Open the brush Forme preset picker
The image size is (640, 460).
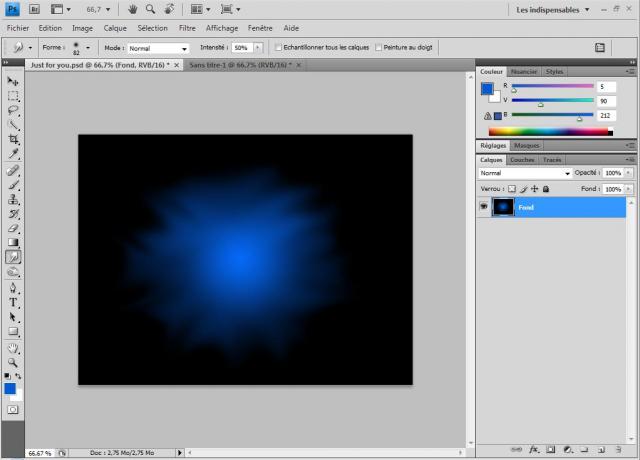coord(88,48)
